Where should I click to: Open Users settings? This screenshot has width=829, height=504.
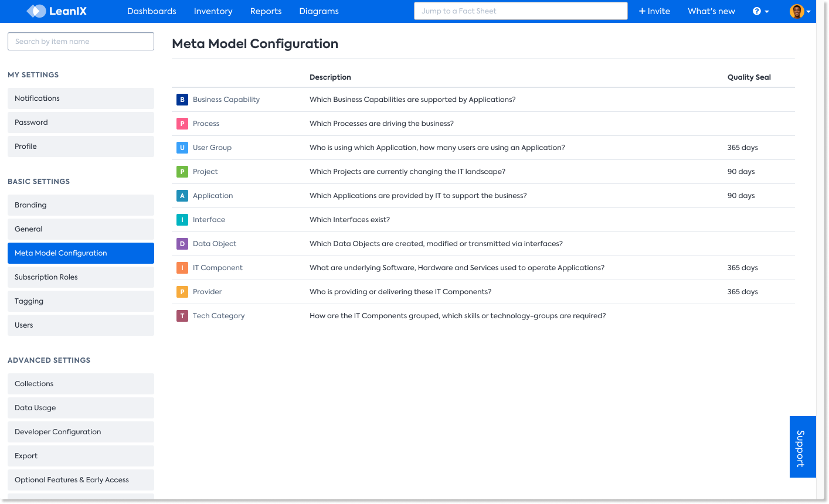point(81,325)
